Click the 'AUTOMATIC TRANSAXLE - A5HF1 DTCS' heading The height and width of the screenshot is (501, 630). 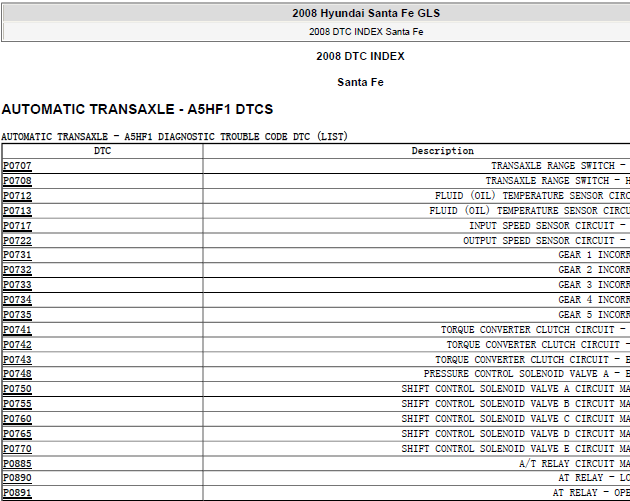(137, 109)
